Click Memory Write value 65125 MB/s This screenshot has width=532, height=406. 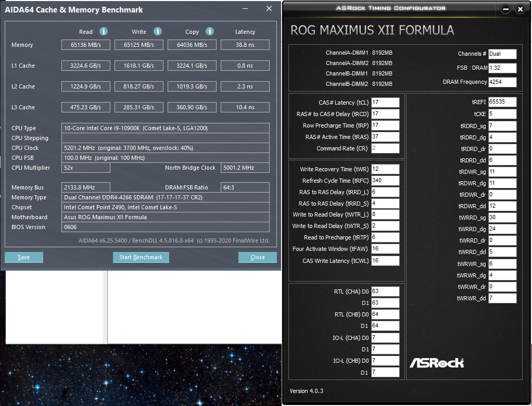pos(139,45)
